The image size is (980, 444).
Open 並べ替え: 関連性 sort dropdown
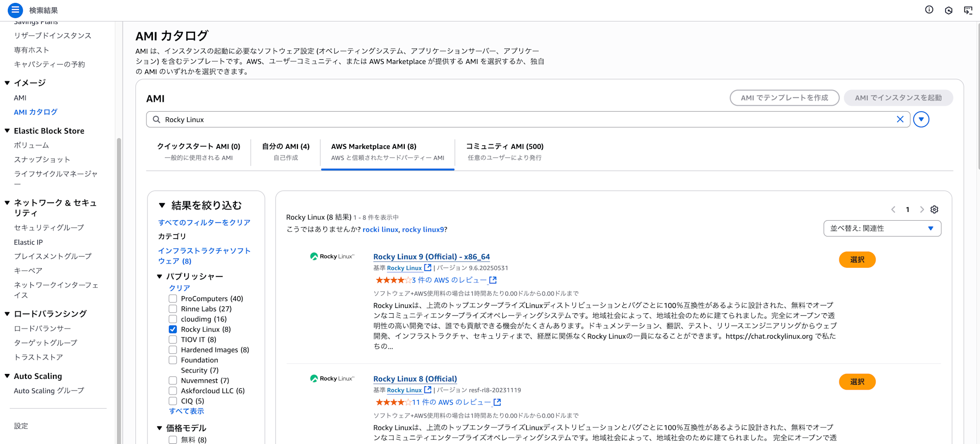point(882,229)
